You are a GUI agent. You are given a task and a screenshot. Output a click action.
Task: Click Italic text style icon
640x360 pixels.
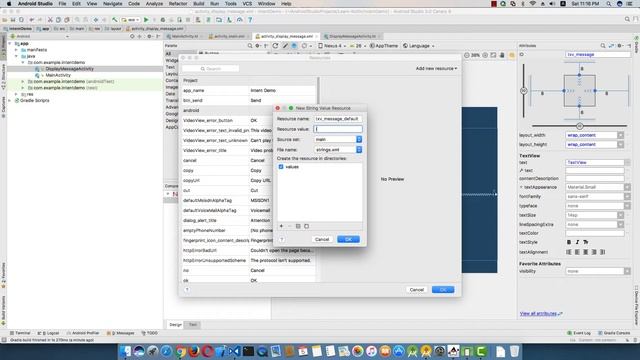coord(577,242)
